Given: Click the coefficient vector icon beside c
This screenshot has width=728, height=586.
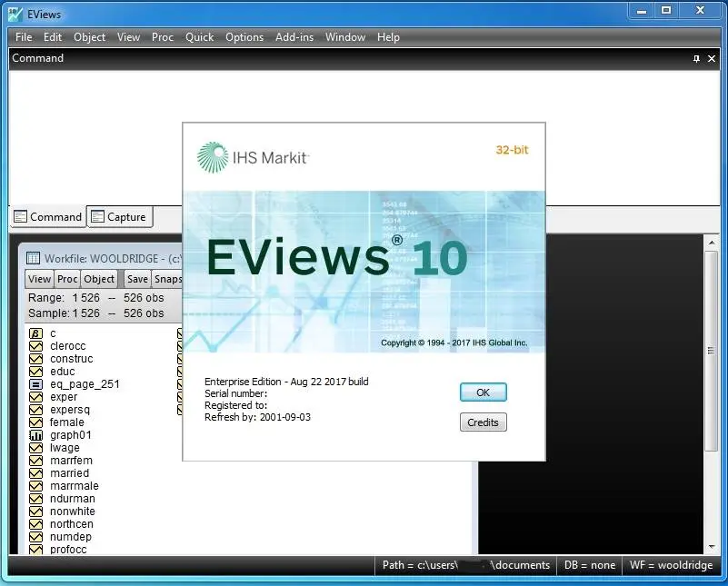Looking at the screenshot, I should pyautogui.click(x=35, y=333).
